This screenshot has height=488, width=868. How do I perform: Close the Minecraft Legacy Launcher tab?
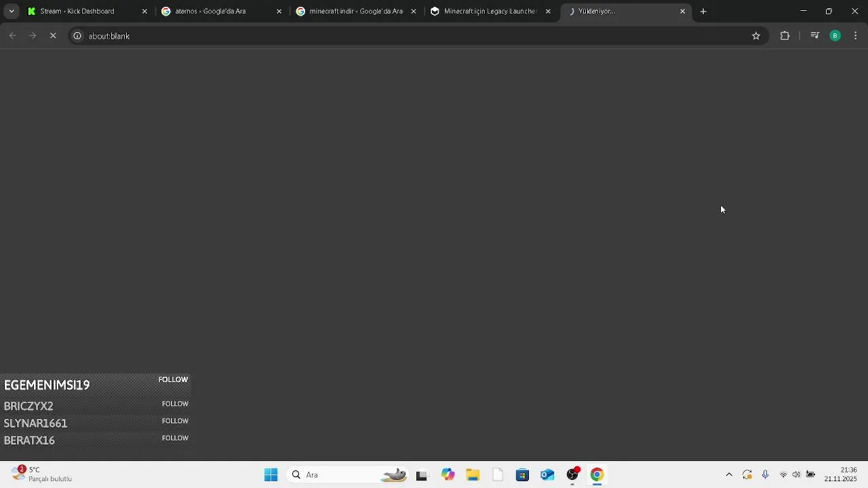[x=548, y=12]
